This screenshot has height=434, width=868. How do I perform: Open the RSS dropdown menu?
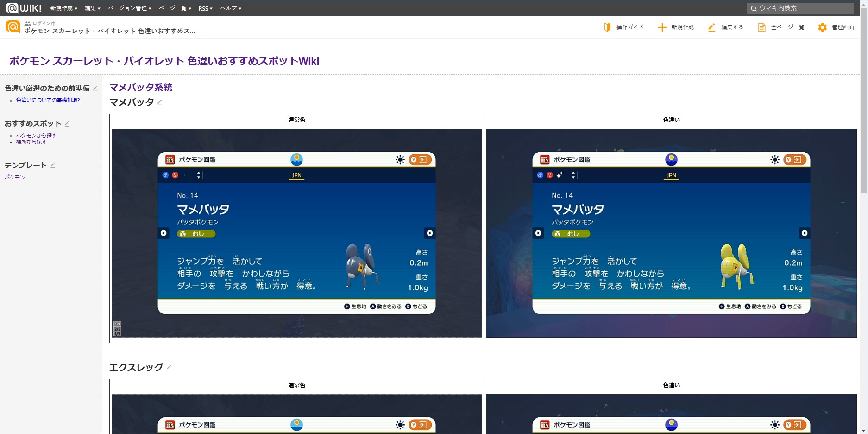tap(206, 8)
